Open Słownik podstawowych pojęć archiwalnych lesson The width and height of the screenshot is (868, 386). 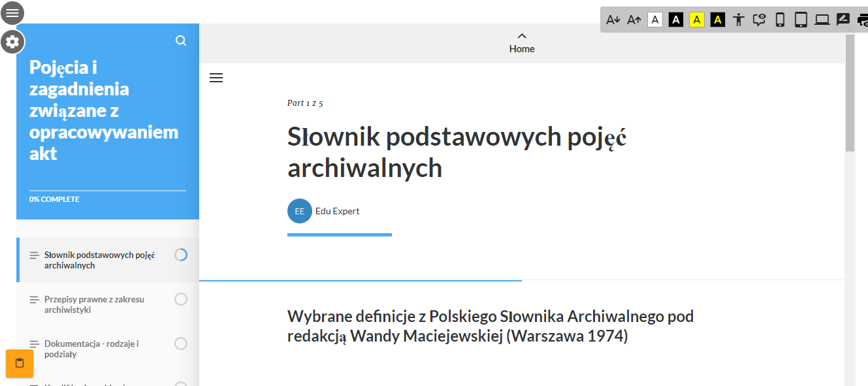[99, 260]
